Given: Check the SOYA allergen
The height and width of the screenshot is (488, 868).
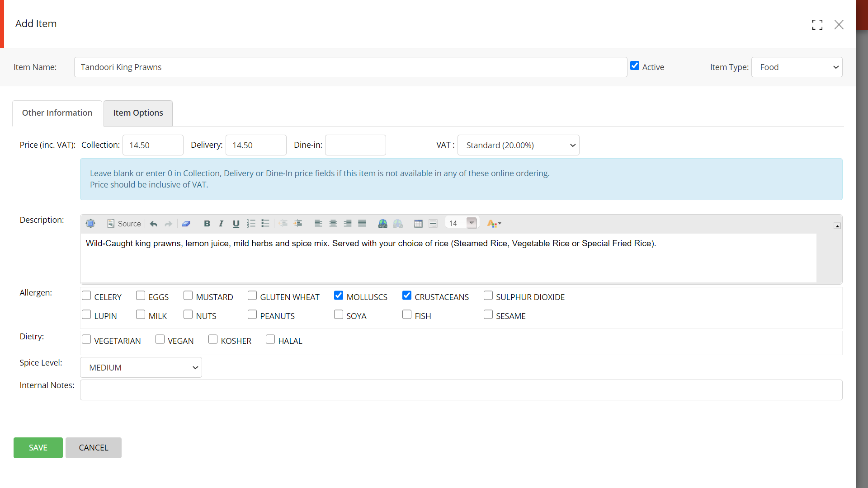Looking at the screenshot, I should click(x=339, y=314).
